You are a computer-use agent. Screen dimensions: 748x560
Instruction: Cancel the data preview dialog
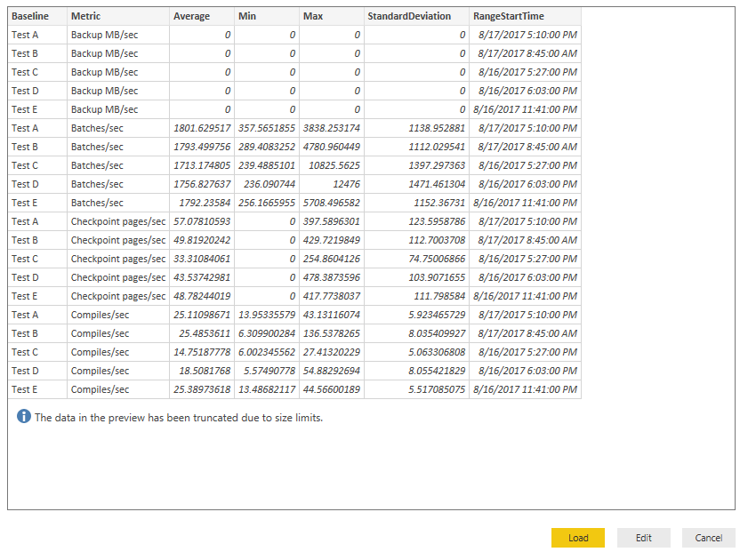point(708,538)
